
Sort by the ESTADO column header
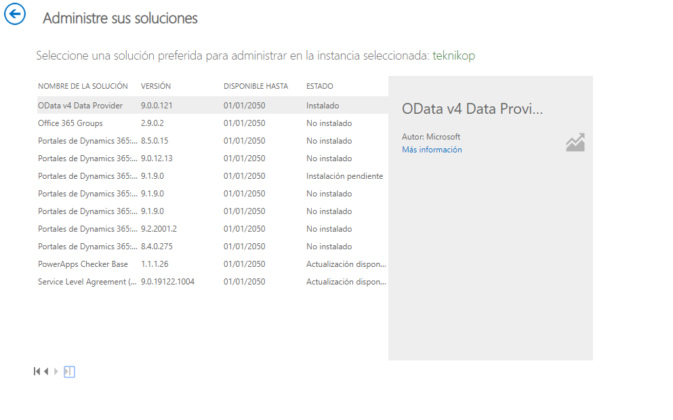pyautogui.click(x=320, y=86)
